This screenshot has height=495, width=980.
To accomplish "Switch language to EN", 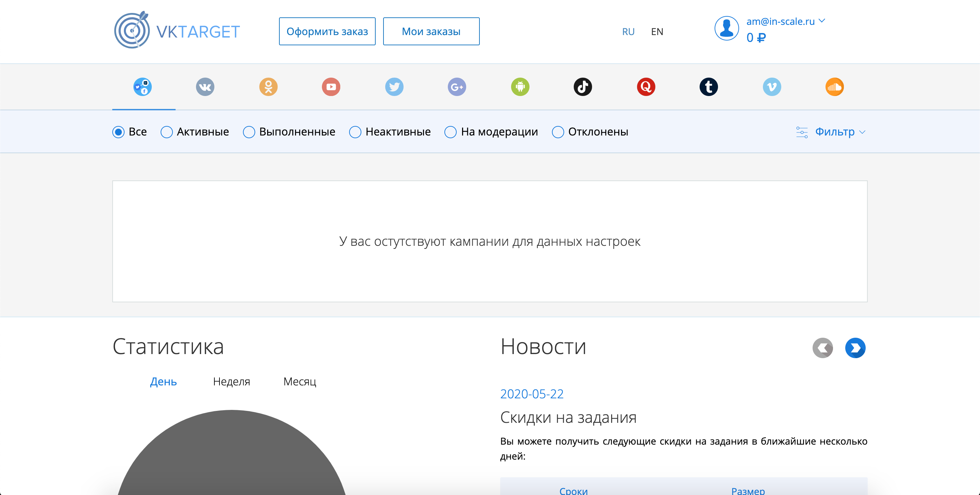I will click(x=657, y=32).
